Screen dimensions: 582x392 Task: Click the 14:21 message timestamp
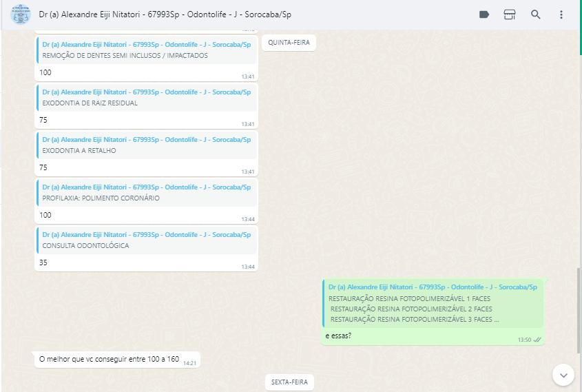[x=189, y=363]
